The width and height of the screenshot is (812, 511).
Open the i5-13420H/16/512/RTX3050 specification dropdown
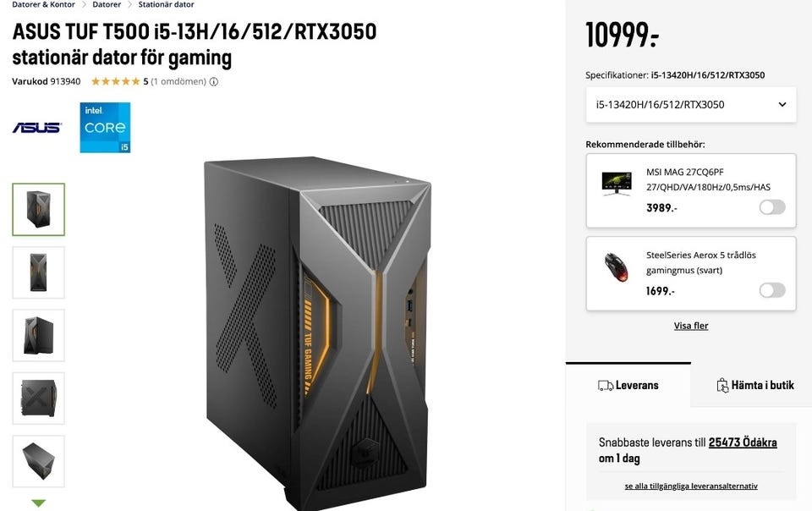tap(691, 105)
